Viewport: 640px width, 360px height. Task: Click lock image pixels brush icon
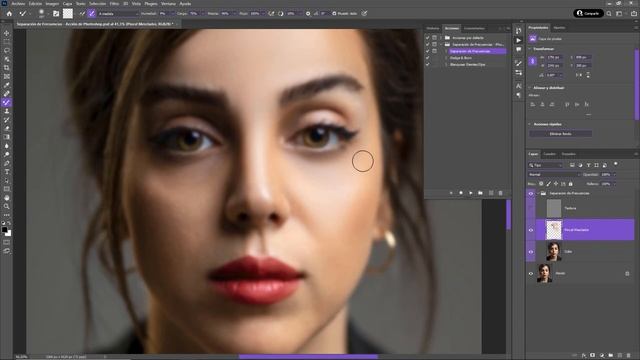549,184
